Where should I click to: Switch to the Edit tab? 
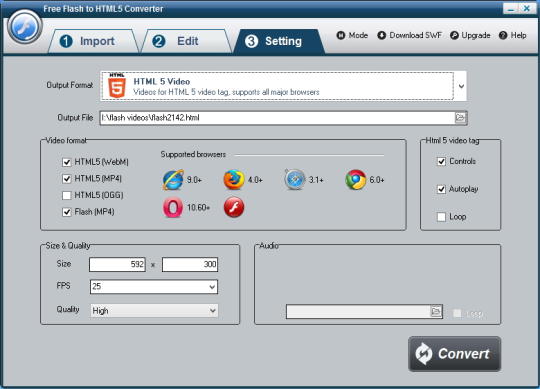[186, 41]
